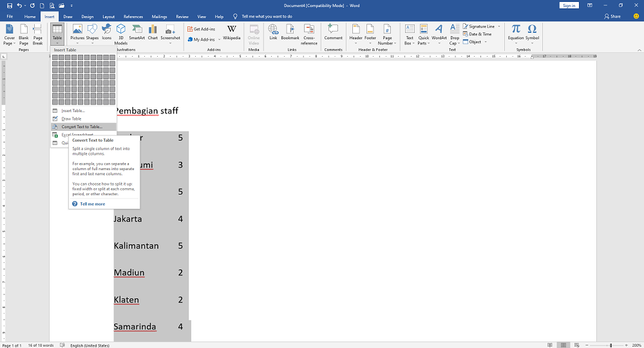644x348 pixels.
Task: Insert 3D Models
Action: coord(121,35)
